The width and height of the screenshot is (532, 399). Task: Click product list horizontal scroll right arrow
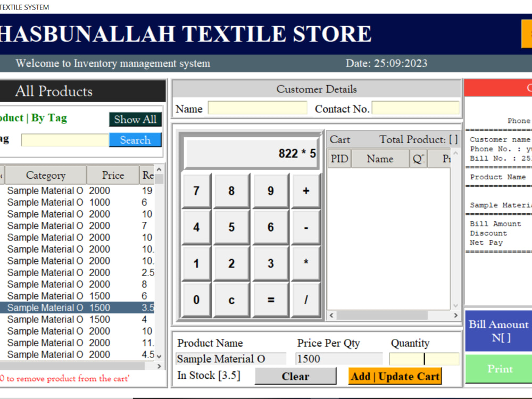[x=159, y=366]
